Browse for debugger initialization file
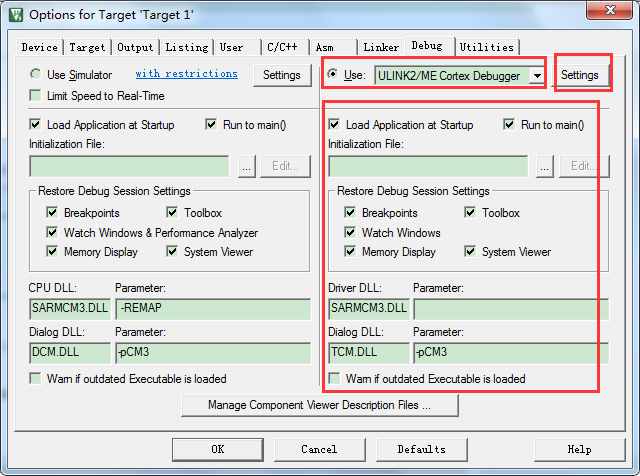The image size is (640, 476). 545,166
